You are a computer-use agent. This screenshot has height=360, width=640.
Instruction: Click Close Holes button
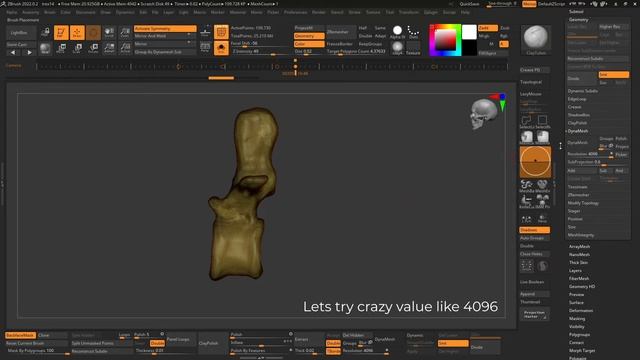(534, 254)
